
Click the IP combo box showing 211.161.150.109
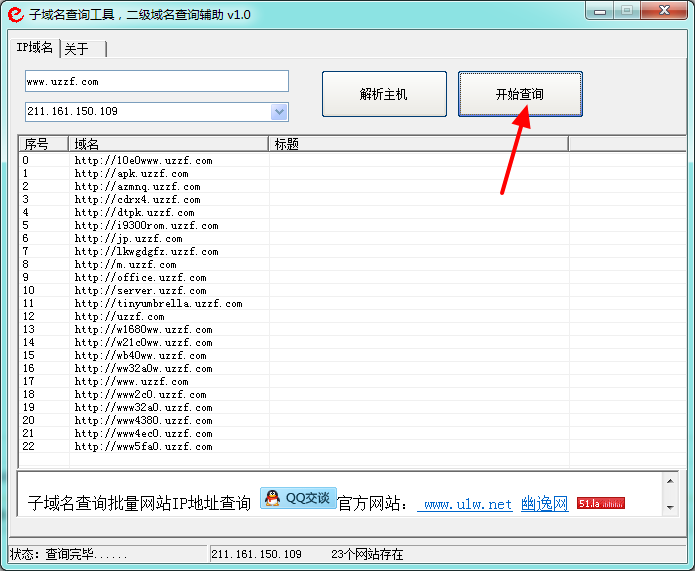157,112
